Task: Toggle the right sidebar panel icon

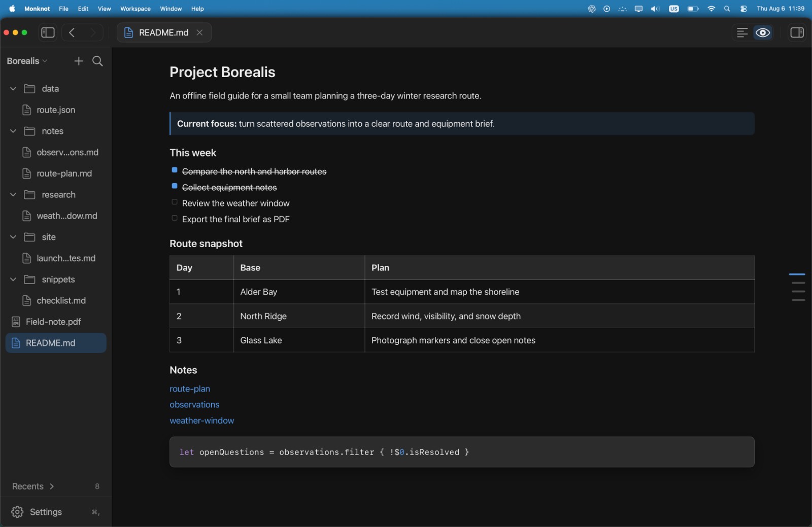Action: point(797,32)
